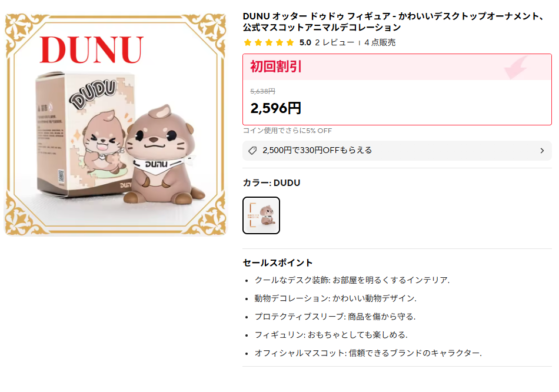This screenshot has width=559, height=392.
Task: Click the 2,596円 discounted price
Action: pyautogui.click(x=276, y=108)
